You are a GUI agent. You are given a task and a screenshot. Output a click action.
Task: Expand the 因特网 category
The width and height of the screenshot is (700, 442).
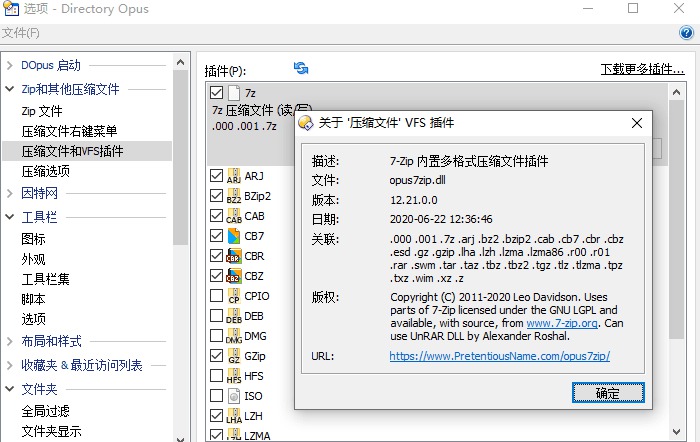point(10,193)
